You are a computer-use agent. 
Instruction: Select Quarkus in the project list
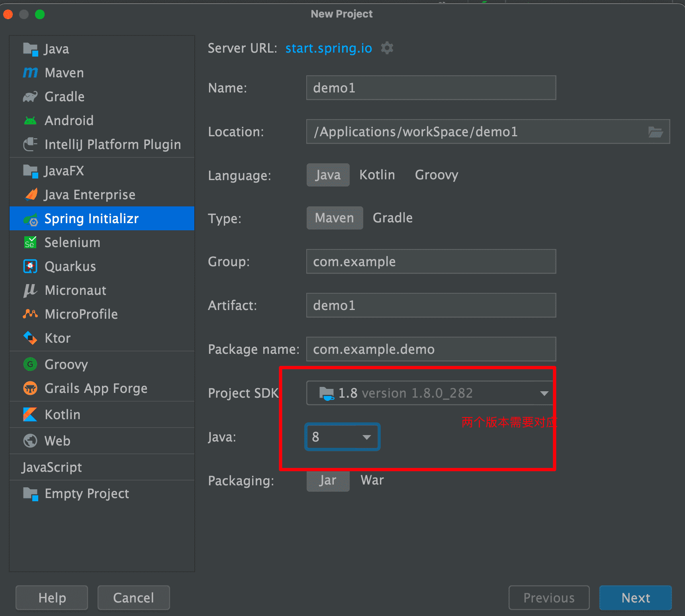[102, 266]
